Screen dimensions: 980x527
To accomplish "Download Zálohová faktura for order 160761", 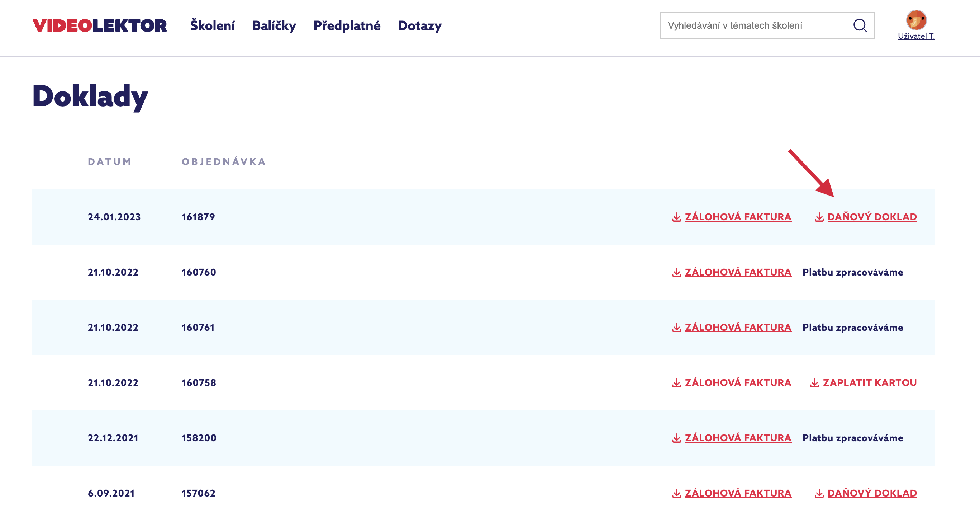I will pos(738,327).
